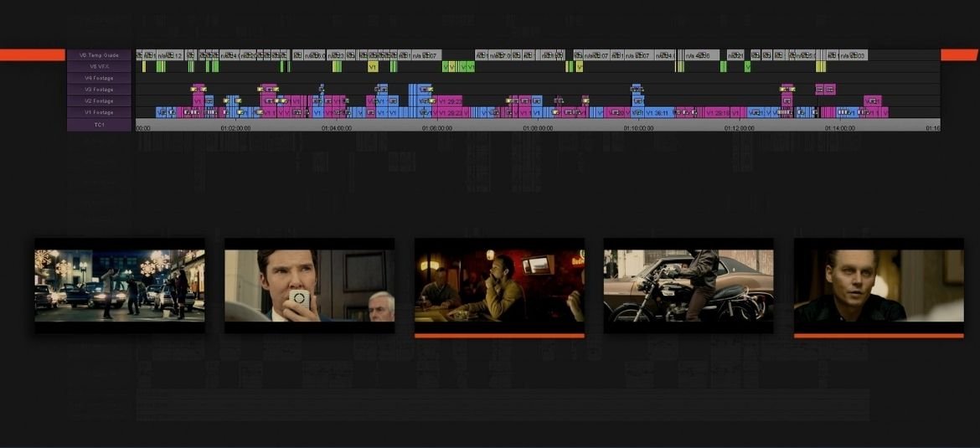
Task: Open the motorcycle scene thumbnail
Action: coord(689,286)
